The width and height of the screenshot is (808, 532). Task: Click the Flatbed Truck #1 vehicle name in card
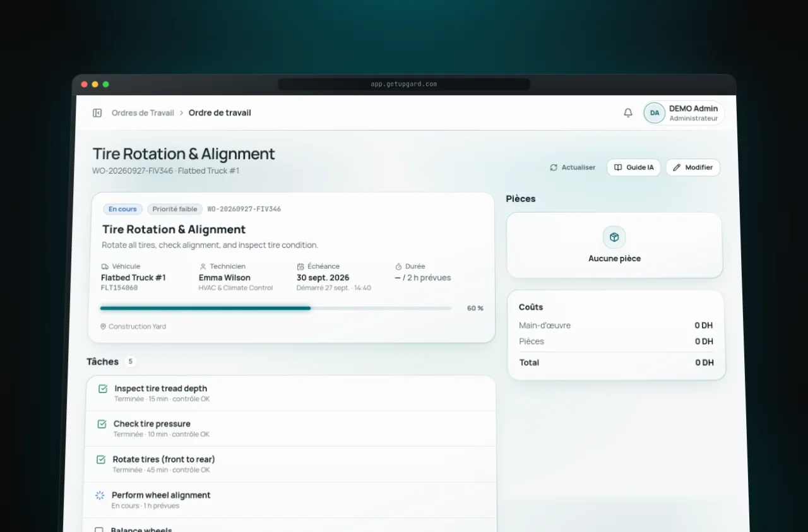coord(133,278)
